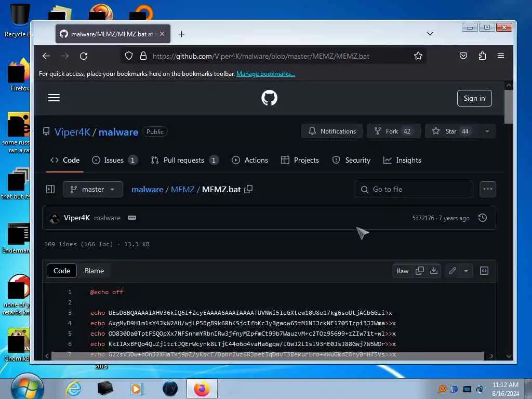Launch Internet Explorer from the taskbar
The image size is (532, 399).
pos(73,389)
